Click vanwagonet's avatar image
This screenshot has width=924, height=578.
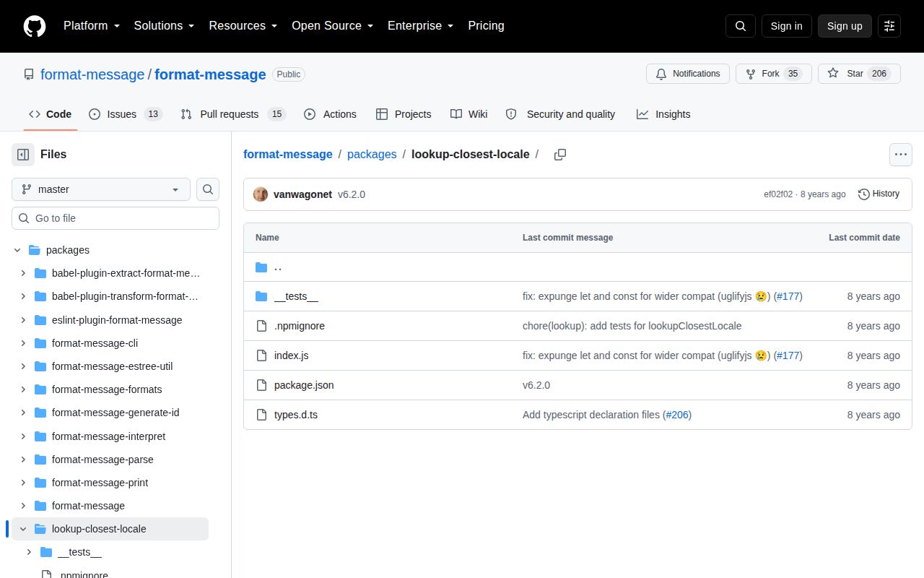(261, 194)
